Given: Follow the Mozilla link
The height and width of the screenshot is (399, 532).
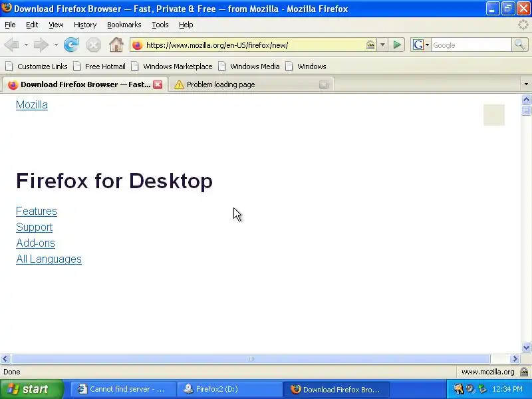Looking at the screenshot, I should point(32,105).
